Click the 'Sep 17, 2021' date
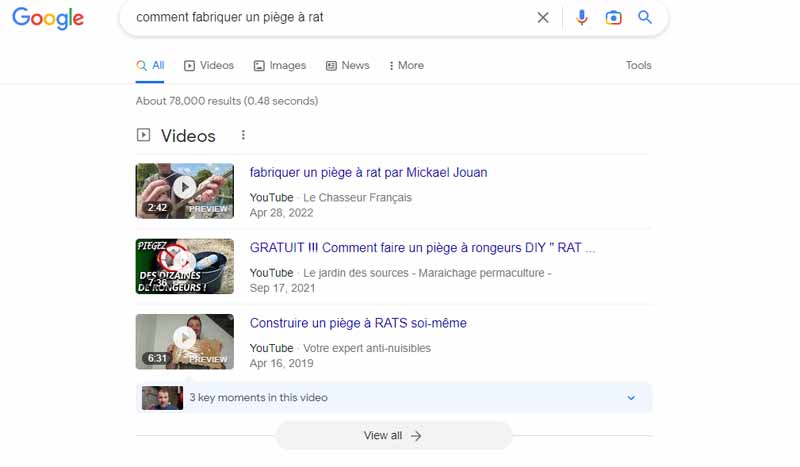This screenshot has width=800, height=467. click(x=282, y=288)
